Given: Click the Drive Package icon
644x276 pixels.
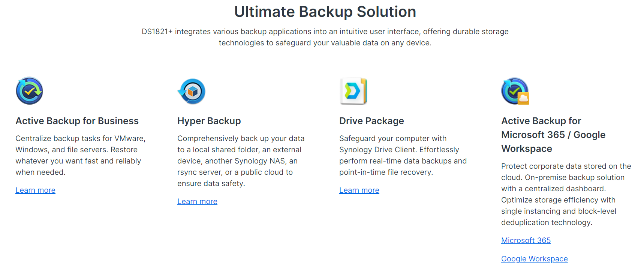Looking at the screenshot, I should [x=353, y=91].
